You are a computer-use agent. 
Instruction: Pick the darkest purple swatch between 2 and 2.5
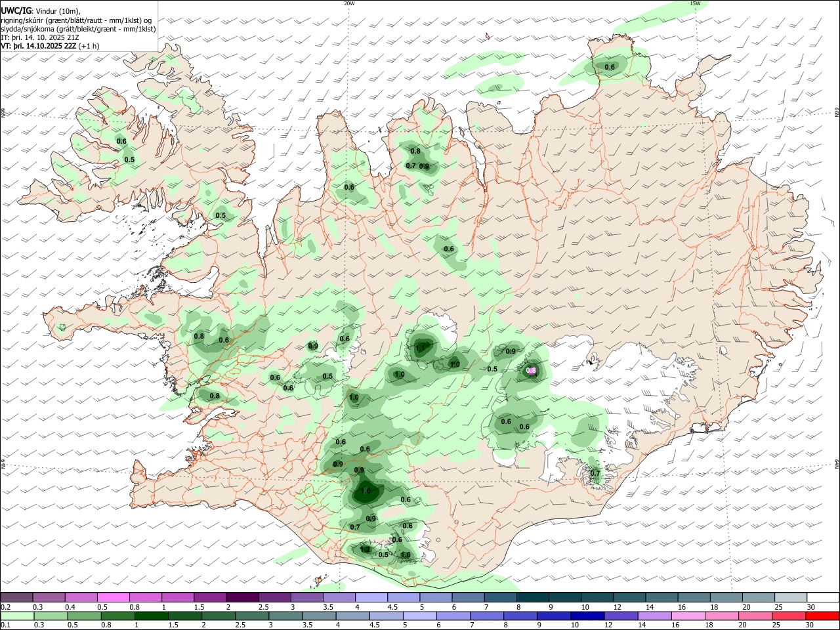(242, 598)
